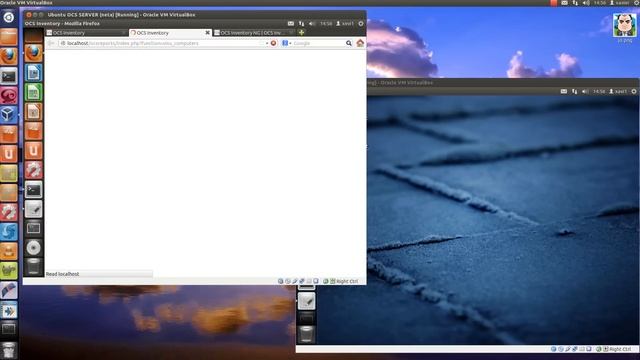This screenshot has width=640, height=360.
Task: Click USB indicator in OCS SERVER status bar
Action: click(x=295, y=281)
